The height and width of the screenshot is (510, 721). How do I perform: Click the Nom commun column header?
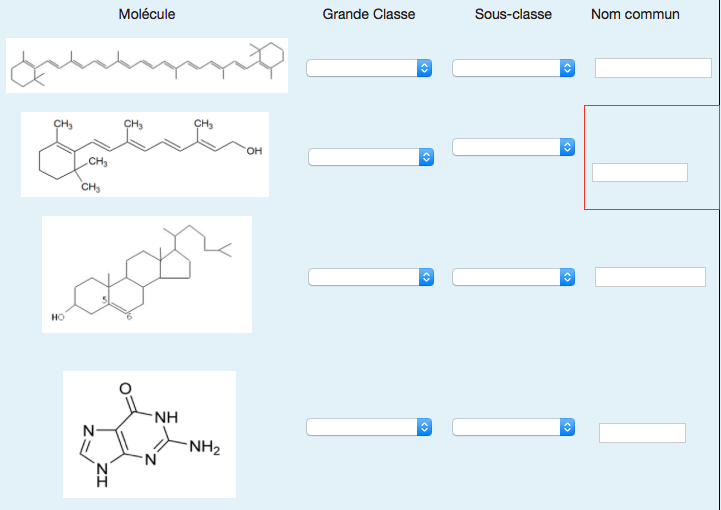(635, 15)
